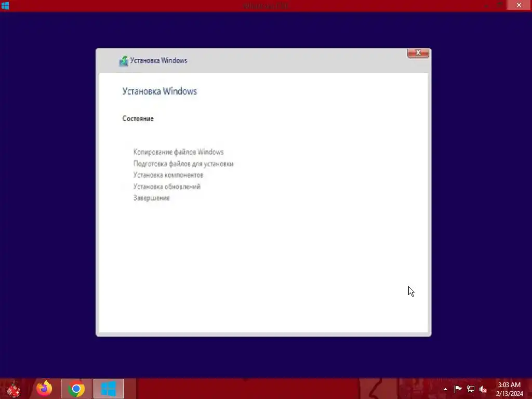Click the setup icon in dialog title bar
The height and width of the screenshot is (399, 532).
(124, 61)
